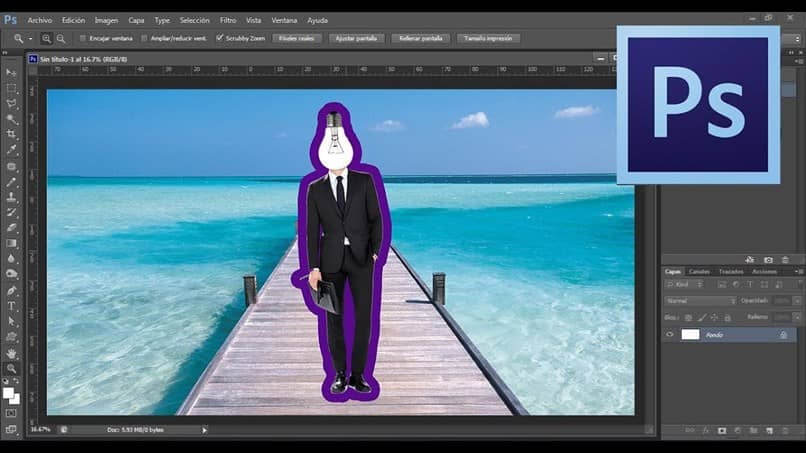
Task: Toggle lock image pixels
Action: [701, 318]
